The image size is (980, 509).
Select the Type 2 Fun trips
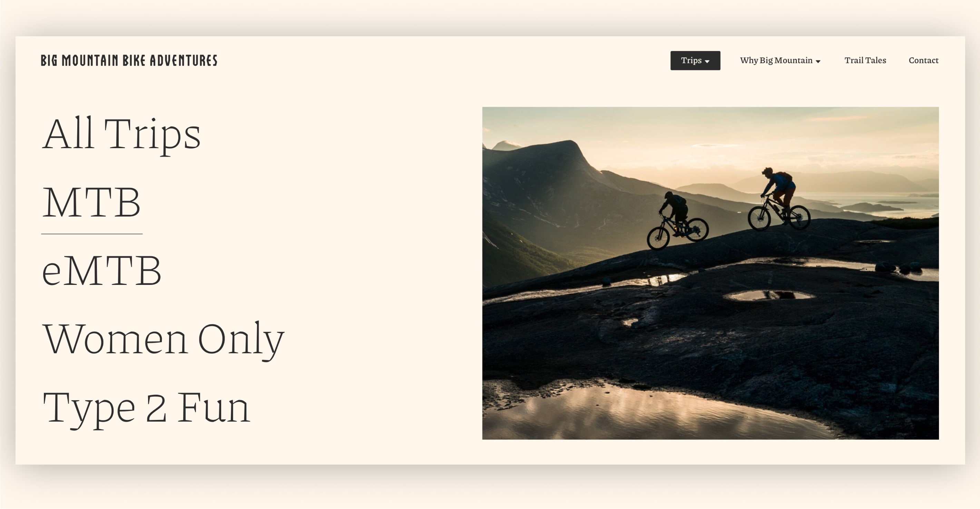coord(146,408)
